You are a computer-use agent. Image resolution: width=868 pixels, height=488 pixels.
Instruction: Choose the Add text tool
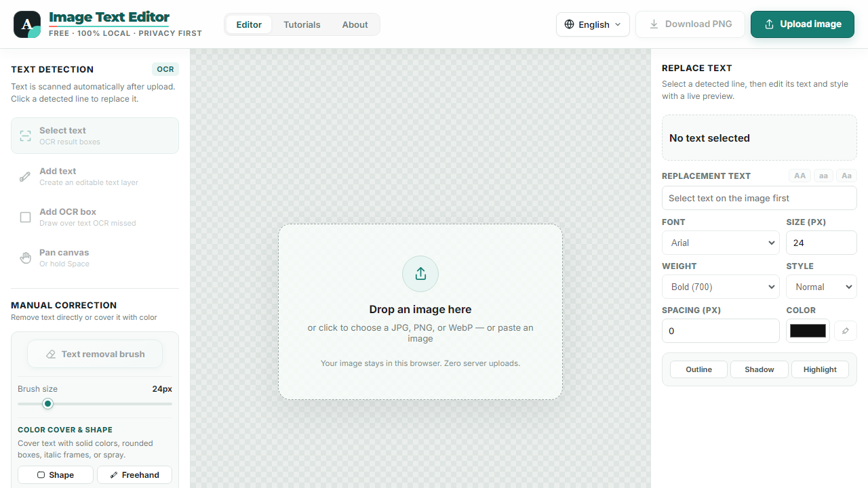[95, 176]
